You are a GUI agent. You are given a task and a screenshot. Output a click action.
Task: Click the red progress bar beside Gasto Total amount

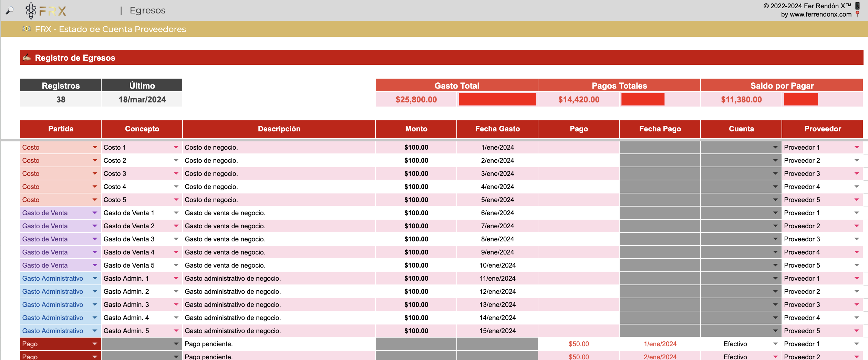tap(497, 99)
